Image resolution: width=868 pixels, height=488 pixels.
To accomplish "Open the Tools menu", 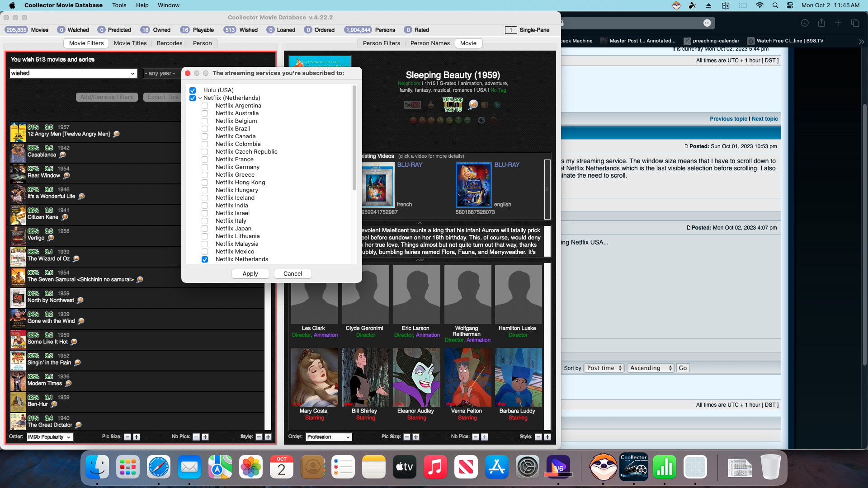I will [119, 5].
